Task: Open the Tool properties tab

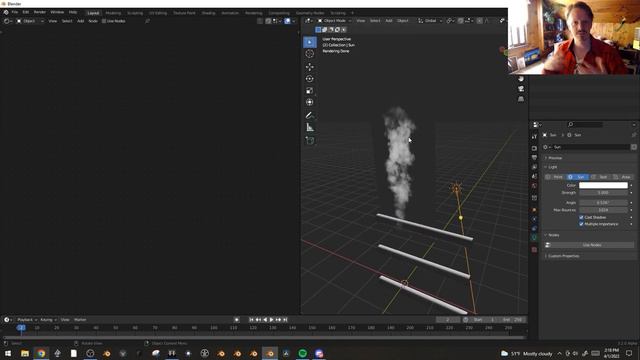Action: click(534, 137)
